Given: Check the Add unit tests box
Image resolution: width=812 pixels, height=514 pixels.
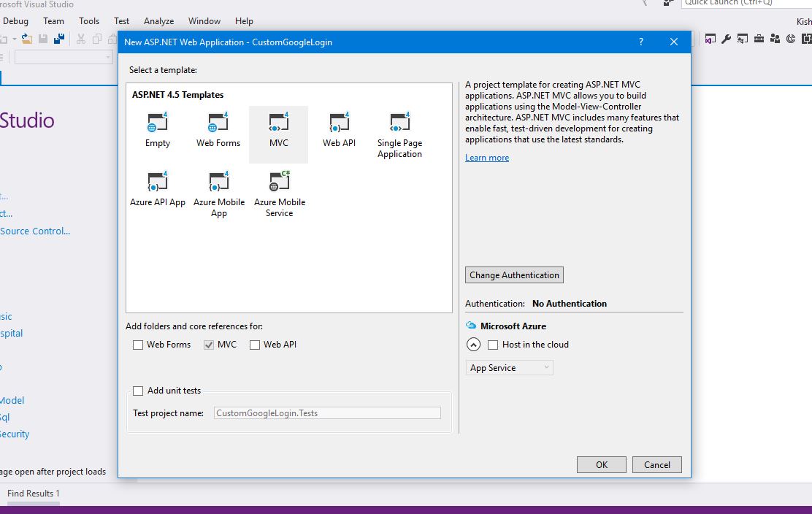Looking at the screenshot, I should (x=138, y=391).
